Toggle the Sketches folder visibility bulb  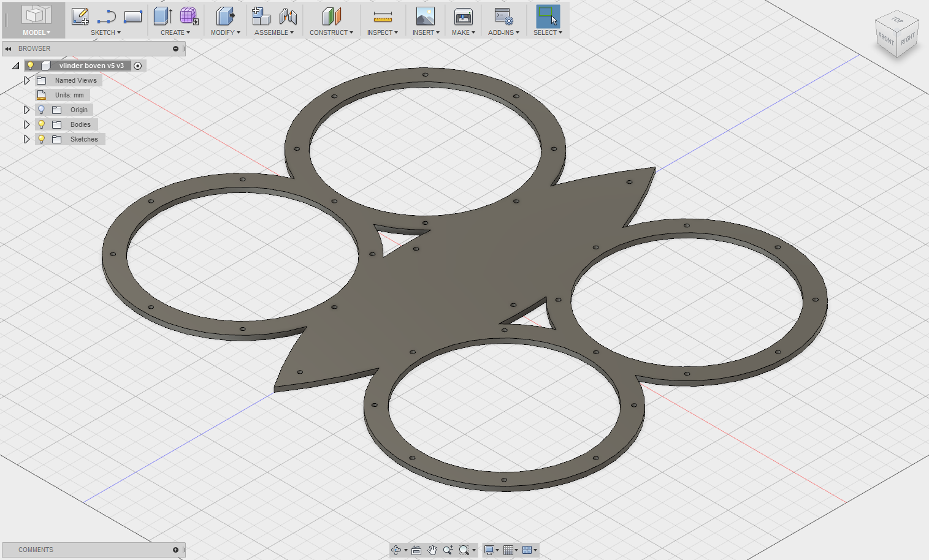42,139
